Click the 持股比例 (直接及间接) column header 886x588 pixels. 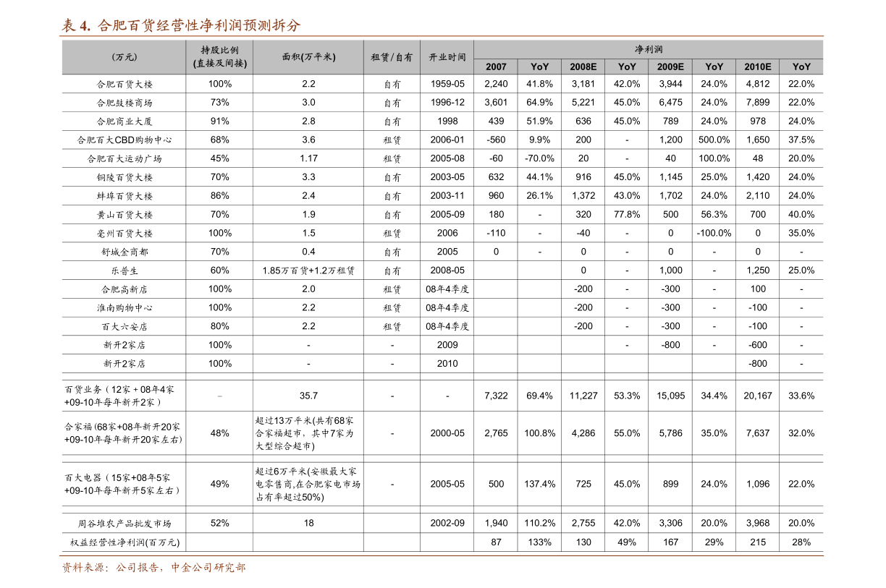point(219,57)
